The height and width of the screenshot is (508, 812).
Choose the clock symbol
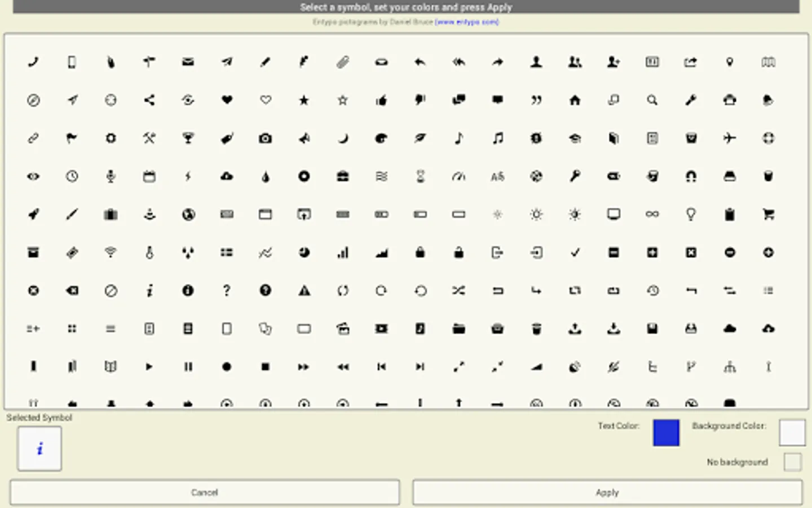pyautogui.click(x=72, y=177)
